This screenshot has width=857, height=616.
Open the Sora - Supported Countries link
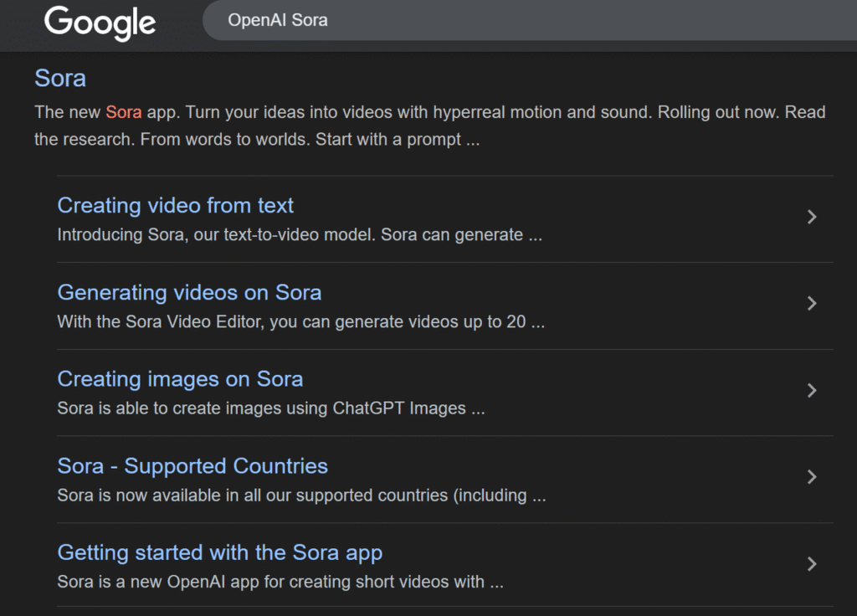point(192,466)
